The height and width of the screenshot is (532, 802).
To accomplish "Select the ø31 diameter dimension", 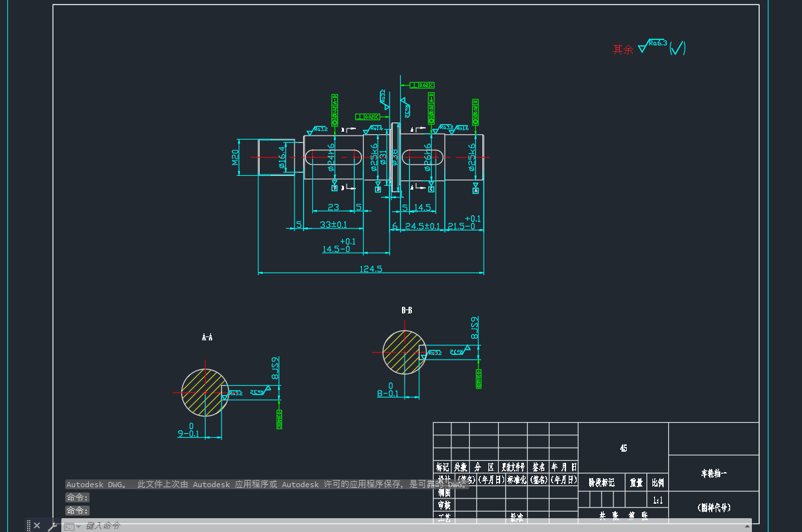I will click(384, 158).
